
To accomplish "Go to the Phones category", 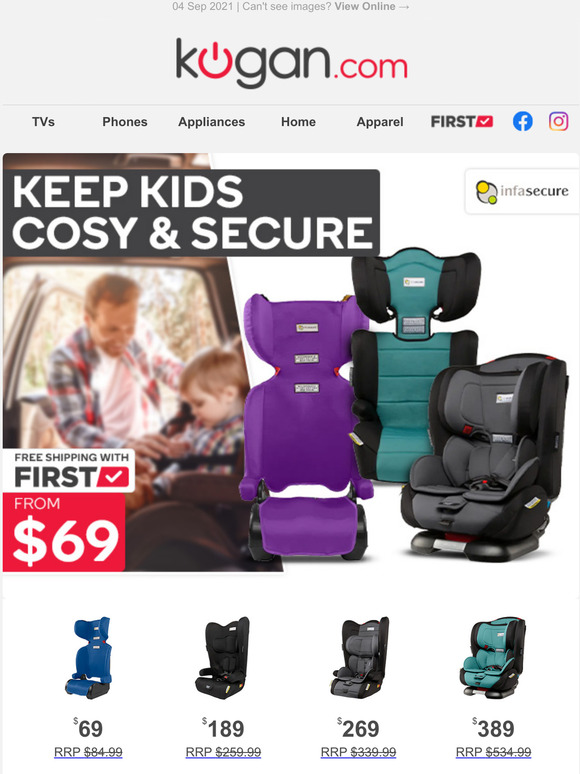I will (x=125, y=122).
